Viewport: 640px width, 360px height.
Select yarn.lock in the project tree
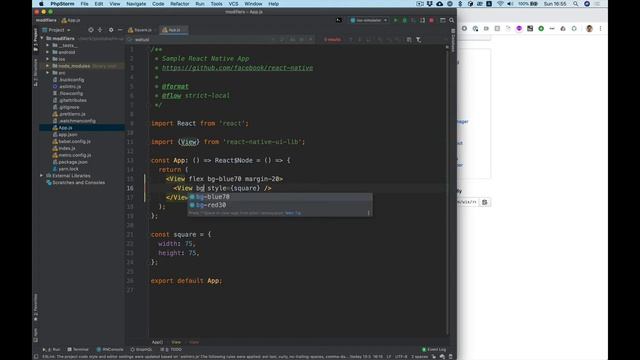click(x=68, y=169)
